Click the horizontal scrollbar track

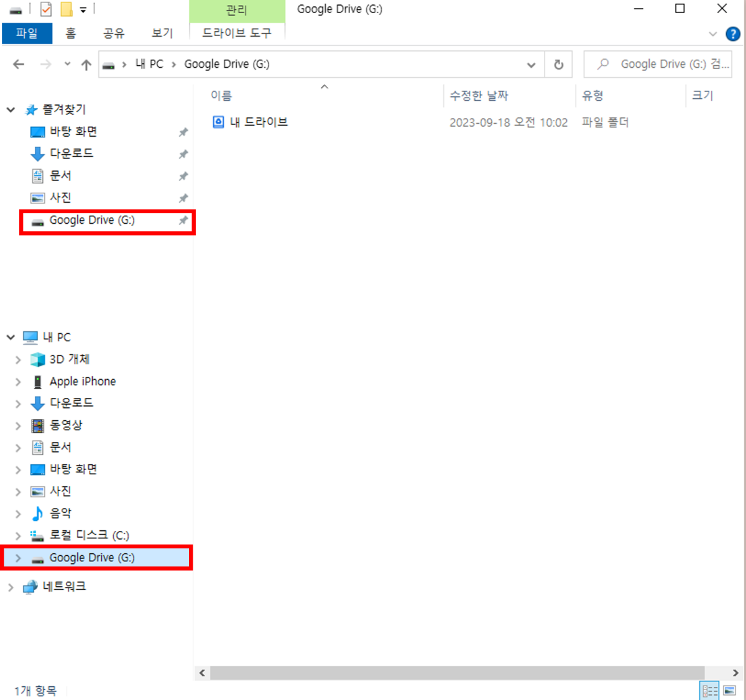click(457, 673)
